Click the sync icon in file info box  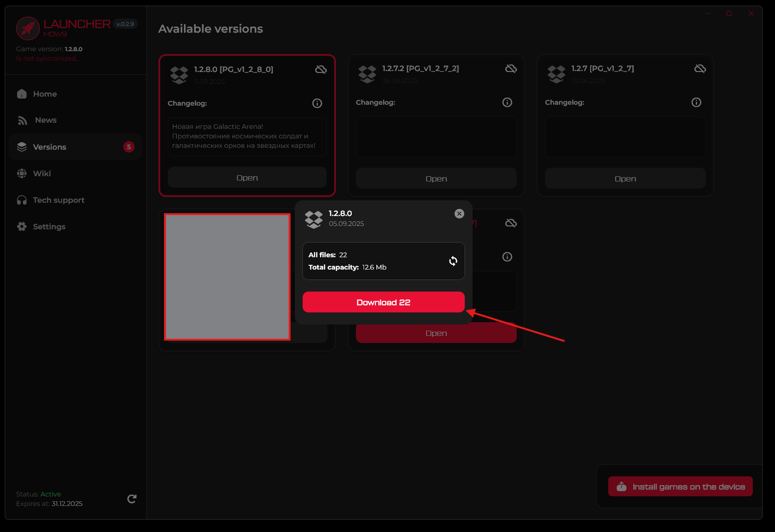[453, 261]
